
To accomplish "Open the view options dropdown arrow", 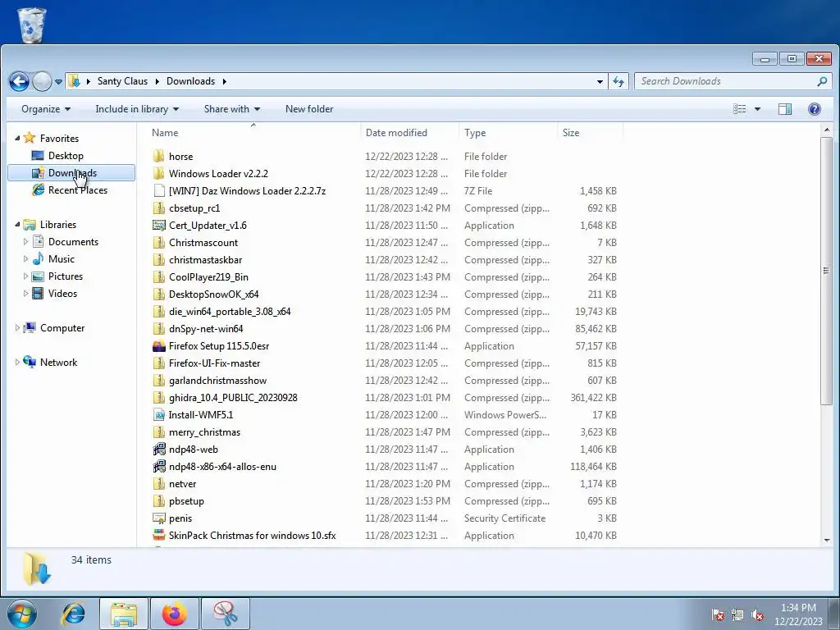I will [x=757, y=109].
